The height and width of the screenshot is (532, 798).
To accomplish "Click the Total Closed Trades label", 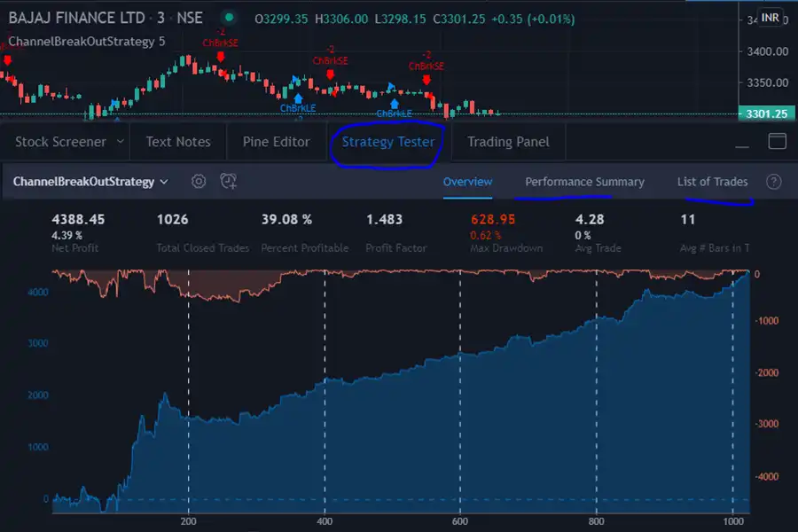I will click(203, 248).
